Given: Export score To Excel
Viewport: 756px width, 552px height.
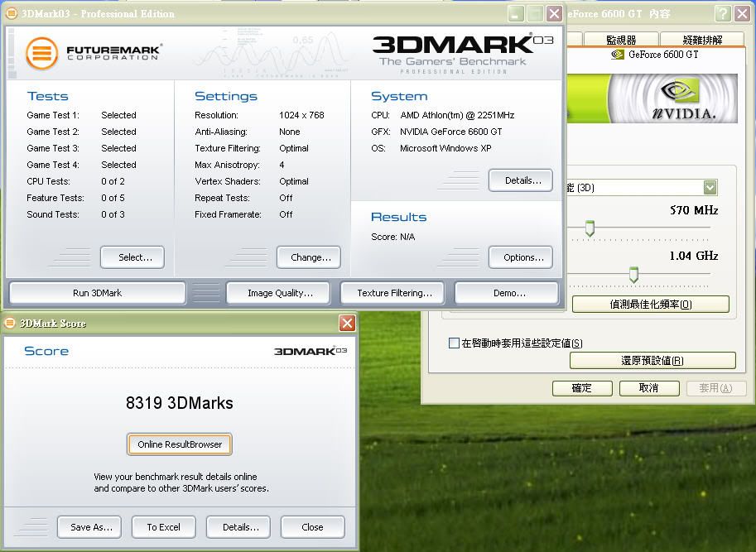Looking at the screenshot, I should click(x=164, y=527).
